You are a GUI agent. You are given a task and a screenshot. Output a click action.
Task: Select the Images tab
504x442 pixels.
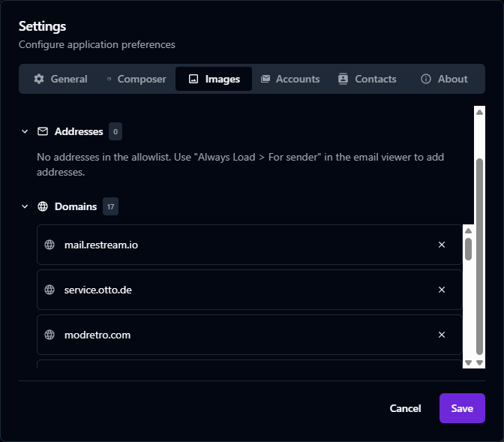tap(214, 79)
